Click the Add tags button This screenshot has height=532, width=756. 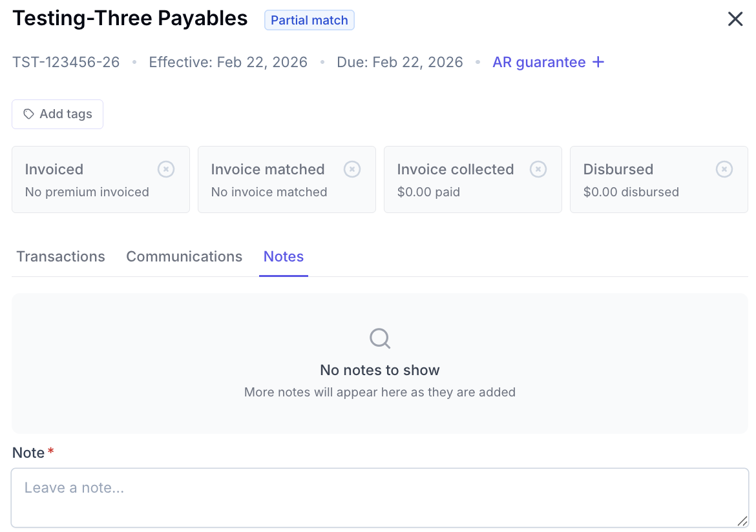[x=58, y=114]
